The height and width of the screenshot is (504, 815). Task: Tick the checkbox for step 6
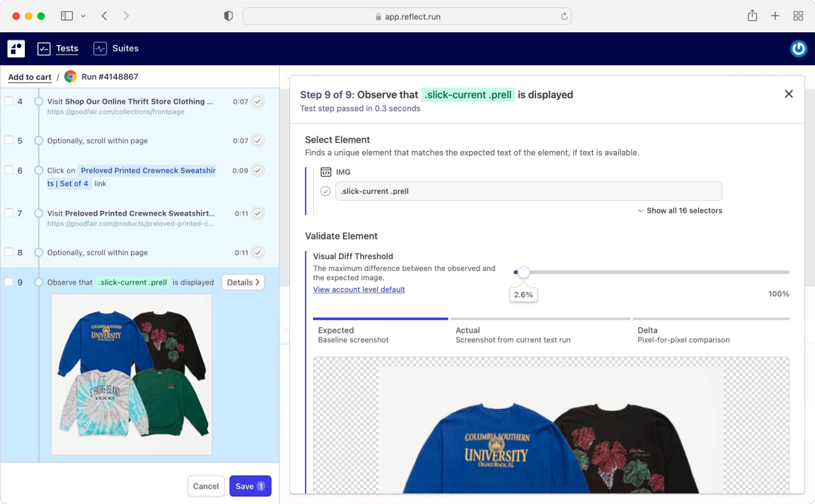(x=9, y=170)
